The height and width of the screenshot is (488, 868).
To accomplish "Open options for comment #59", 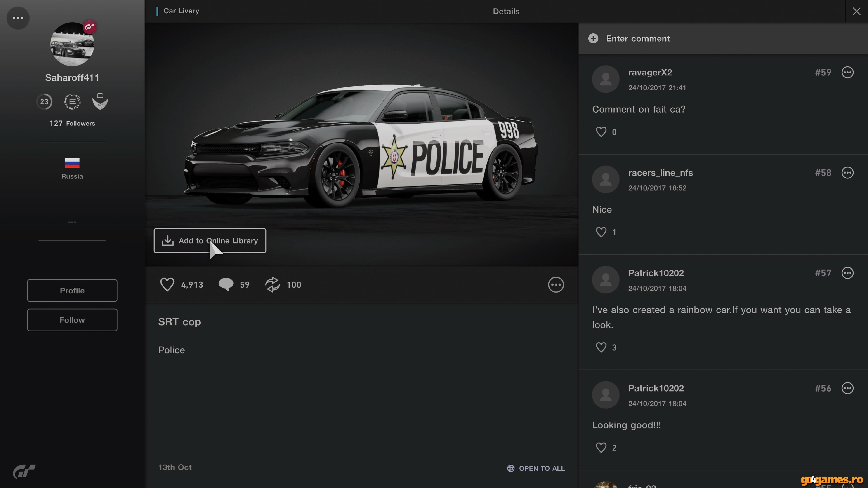I will click(x=847, y=72).
